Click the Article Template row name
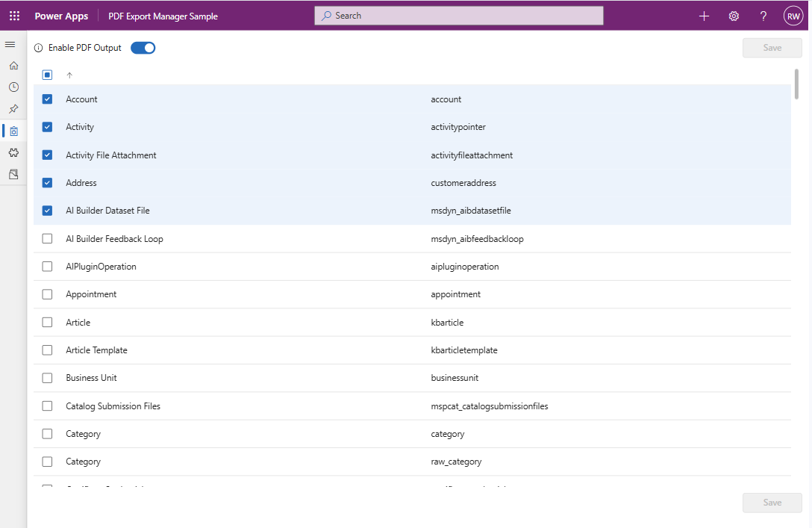 click(x=96, y=350)
